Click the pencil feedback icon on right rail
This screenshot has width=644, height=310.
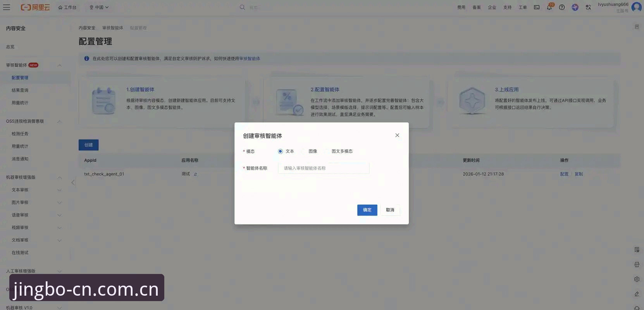click(x=637, y=294)
